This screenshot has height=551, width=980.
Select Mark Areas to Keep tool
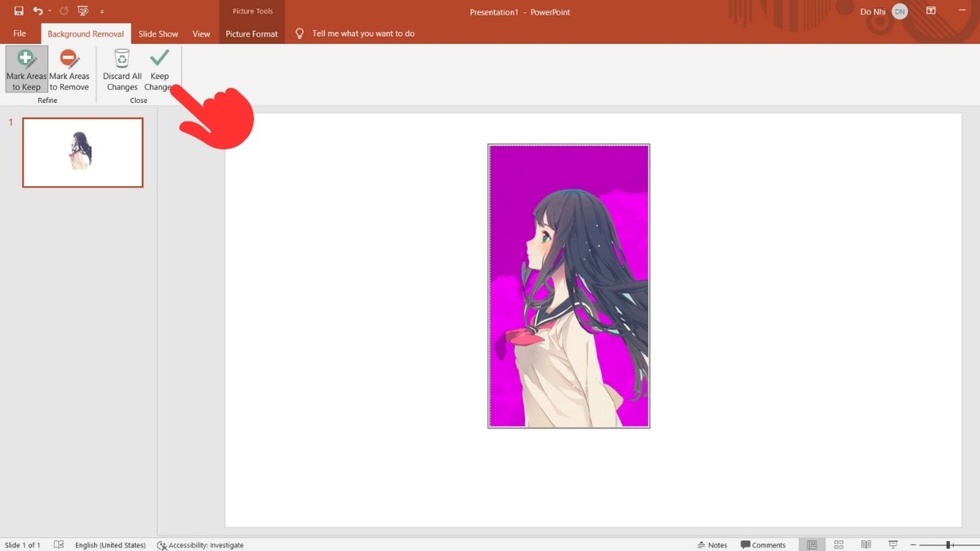coord(26,69)
